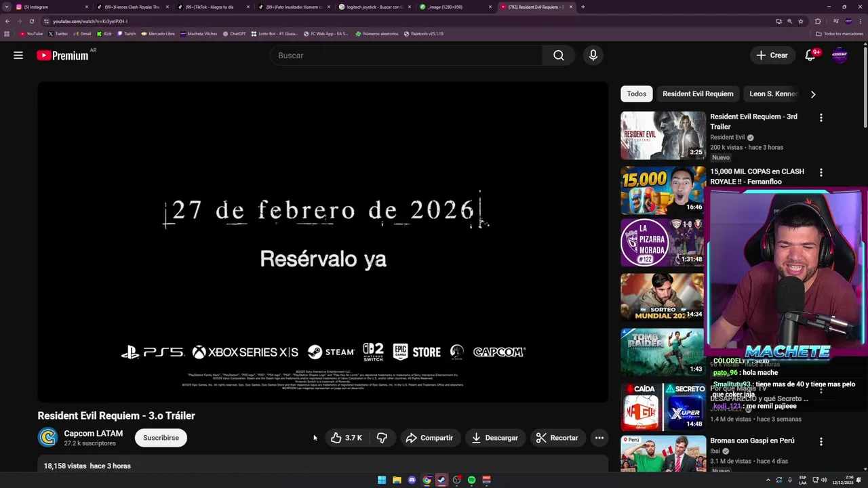Open the Tomb Raider video thumbnail

pos(663,352)
